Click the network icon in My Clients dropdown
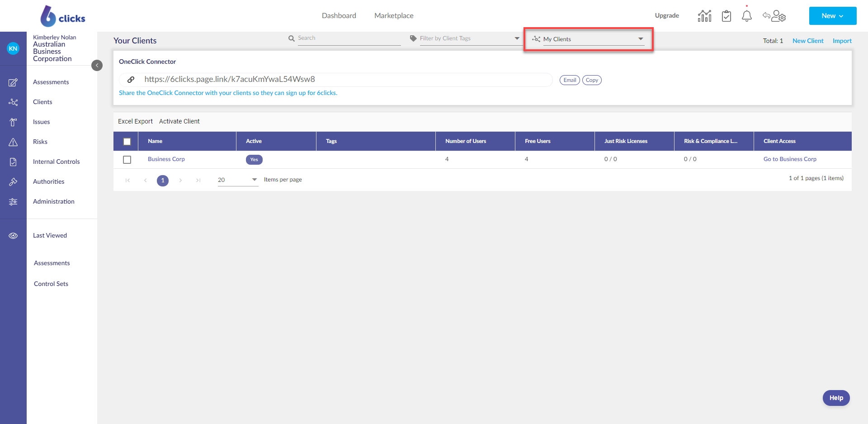868x424 pixels. [536, 39]
